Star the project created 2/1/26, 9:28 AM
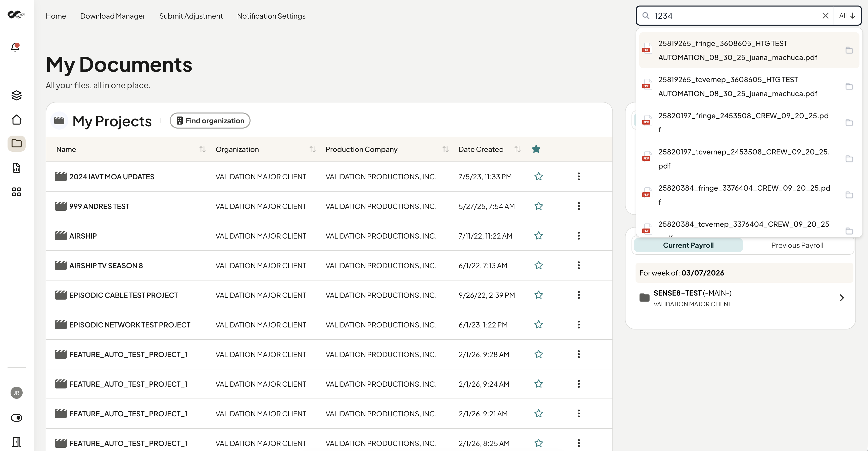 click(539, 354)
